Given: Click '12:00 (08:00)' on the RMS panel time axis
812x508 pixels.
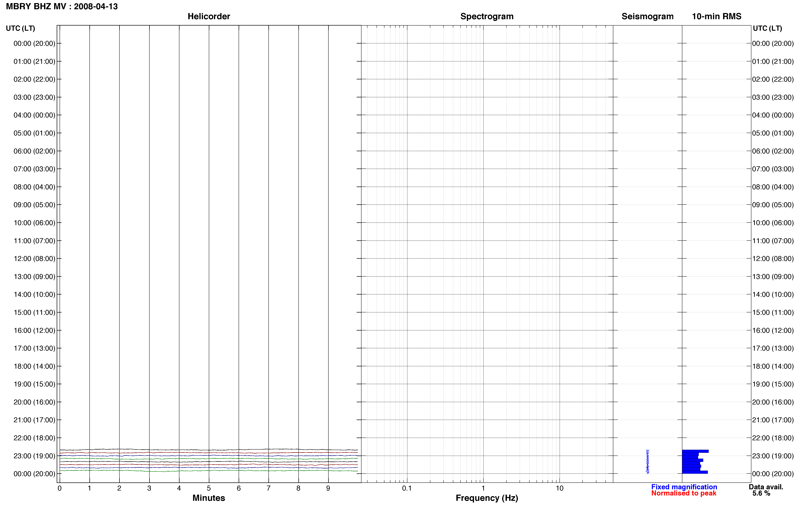Looking at the screenshot, I should tap(773, 259).
